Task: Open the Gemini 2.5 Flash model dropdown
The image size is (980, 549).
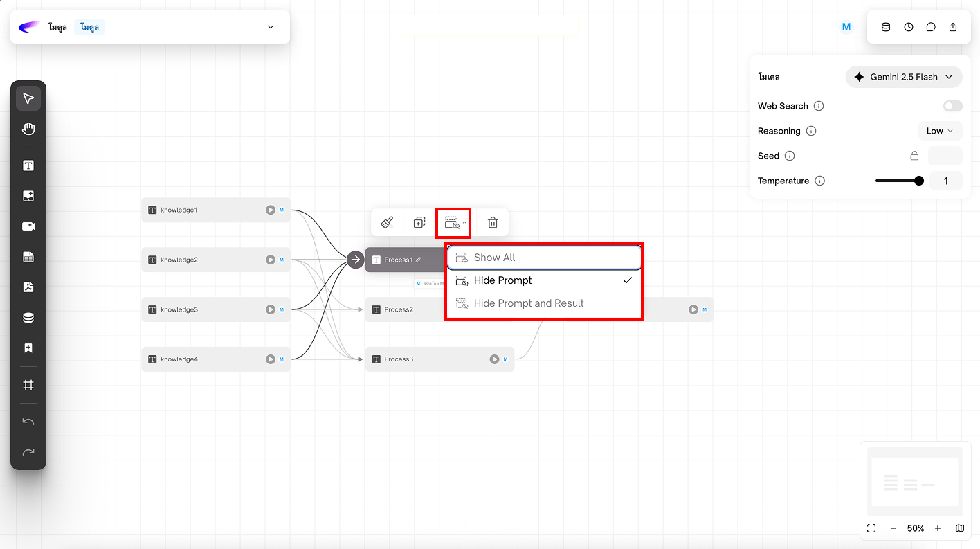Action: [903, 77]
